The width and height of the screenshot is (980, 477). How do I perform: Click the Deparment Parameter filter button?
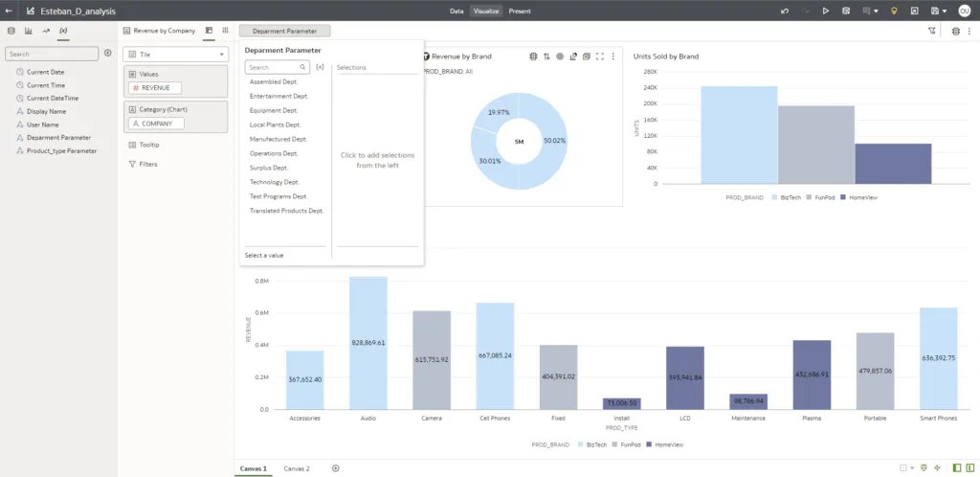(x=284, y=31)
